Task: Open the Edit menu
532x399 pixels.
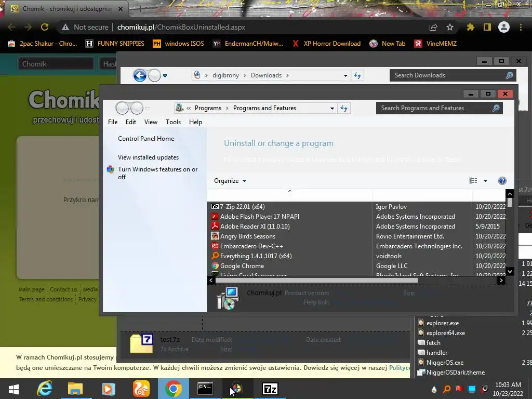Action: 130,122
